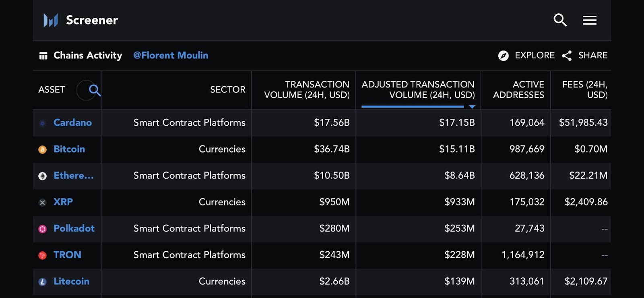This screenshot has width=644, height=298.
Task: Click the Chains Activity title
Action: [88, 55]
